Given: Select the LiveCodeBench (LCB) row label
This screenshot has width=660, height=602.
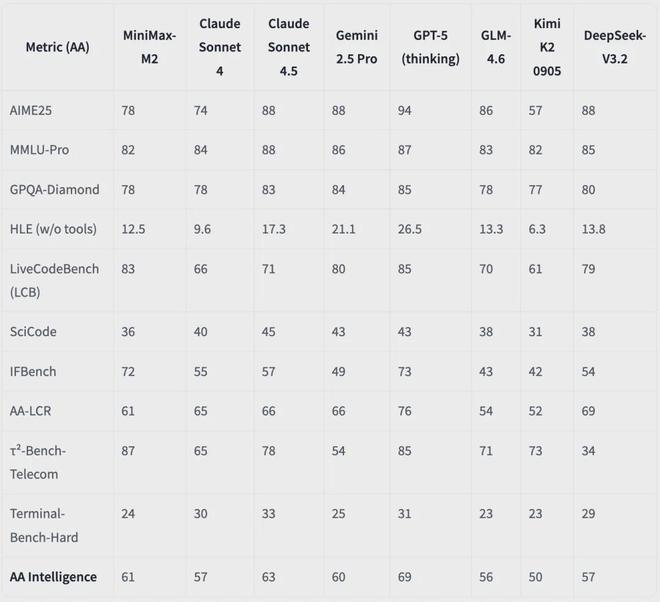Looking at the screenshot, I should point(54,279).
